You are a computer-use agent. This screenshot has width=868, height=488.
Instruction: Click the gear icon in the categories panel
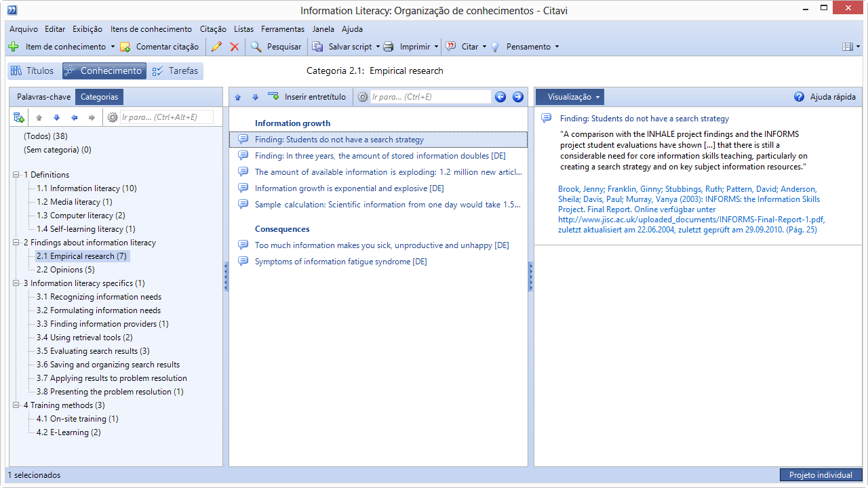pos(113,117)
